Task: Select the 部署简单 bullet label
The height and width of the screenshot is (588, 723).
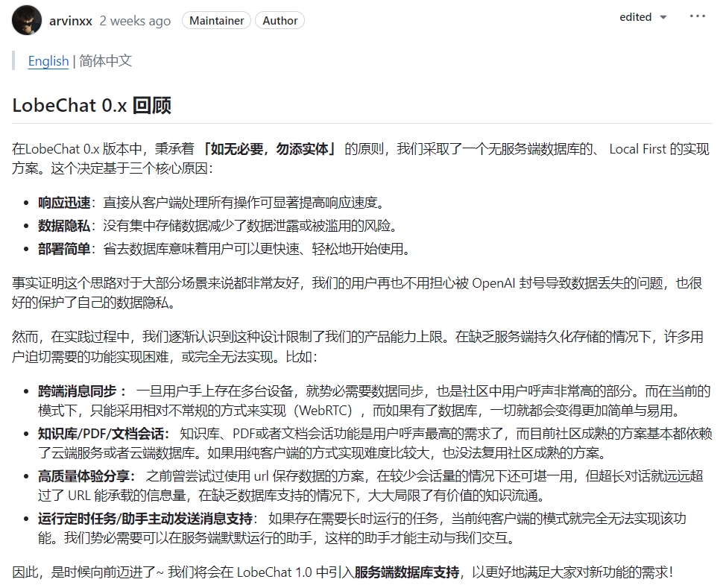Action: coord(64,249)
